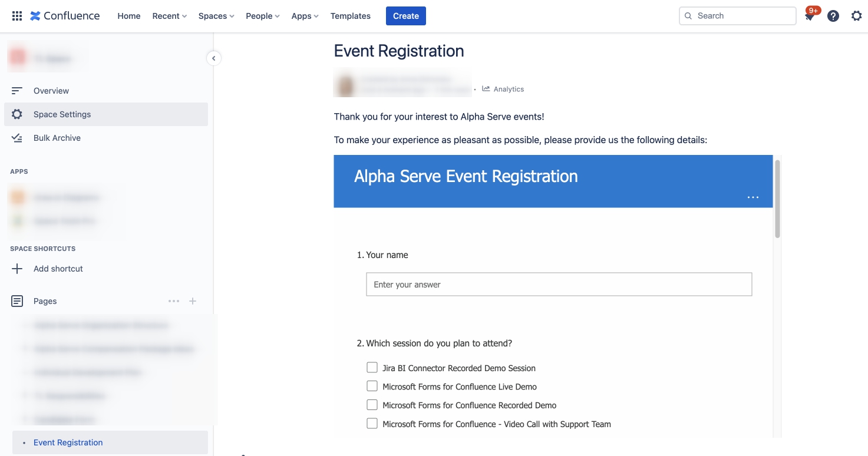Open the Bulk Archive sidebar item
The width and height of the screenshot is (868, 456).
point(106,138)
